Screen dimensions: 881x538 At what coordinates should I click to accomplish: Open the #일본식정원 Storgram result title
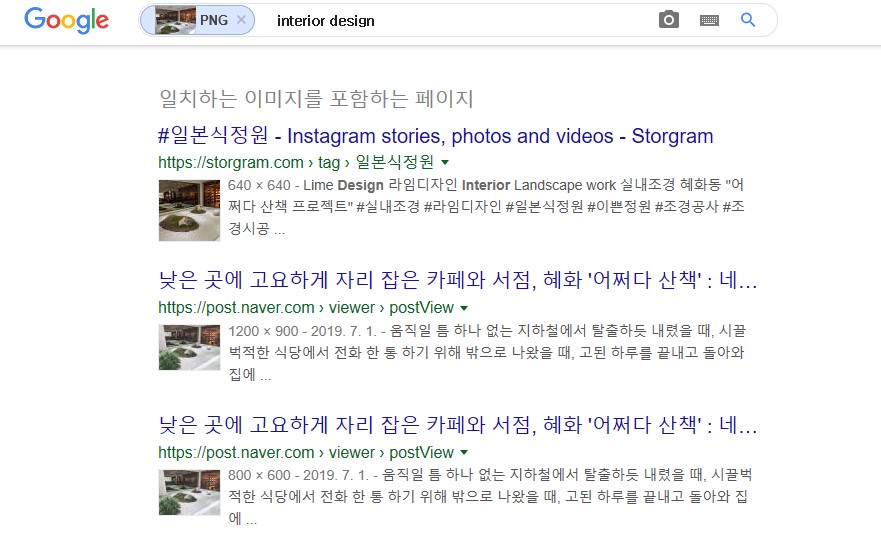[435, 136]
